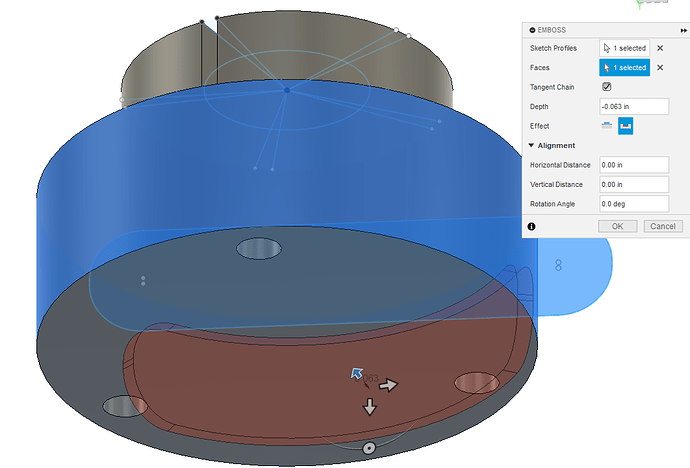Viewport: 690px width, 468px height.
Task: Collapse the Emboss dialog header icon
Action: [532, 30]
